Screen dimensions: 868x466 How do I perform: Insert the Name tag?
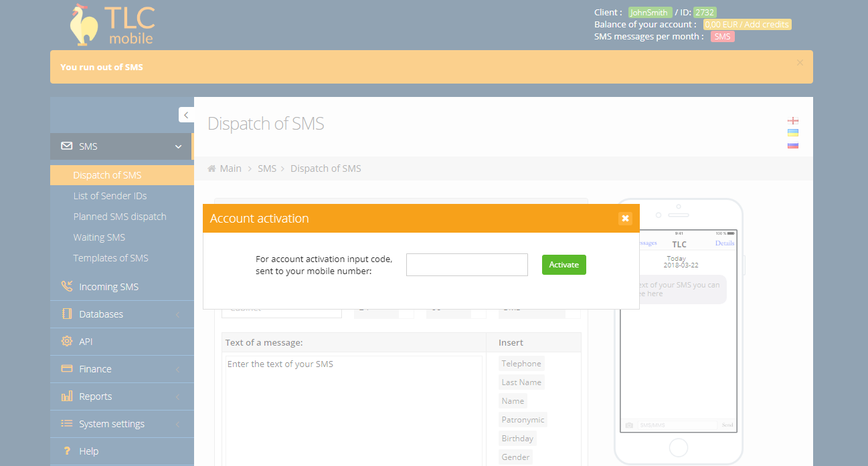513,401
